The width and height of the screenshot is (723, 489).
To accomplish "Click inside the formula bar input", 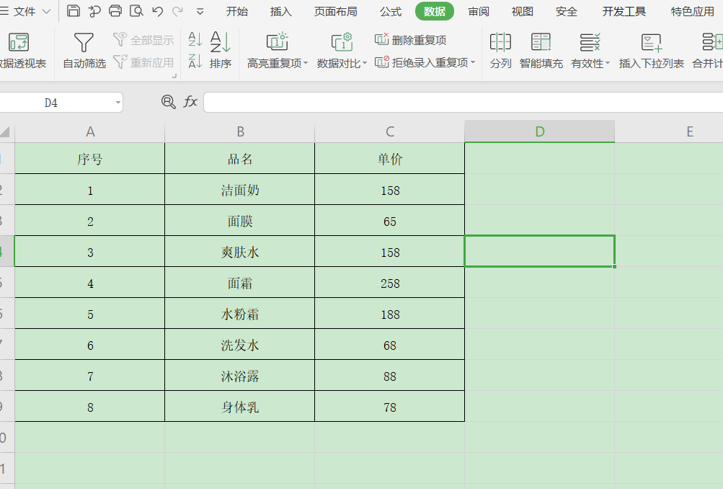I will pos(463,102).
